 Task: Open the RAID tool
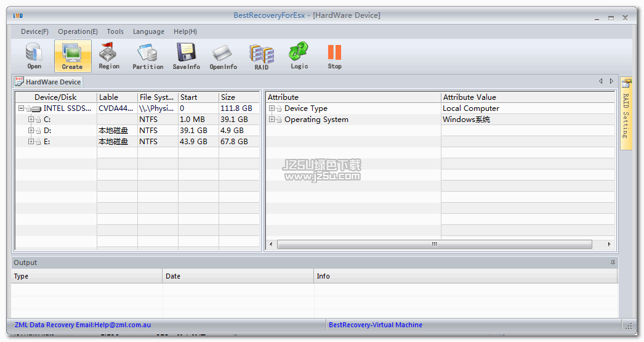coord(262,56)
